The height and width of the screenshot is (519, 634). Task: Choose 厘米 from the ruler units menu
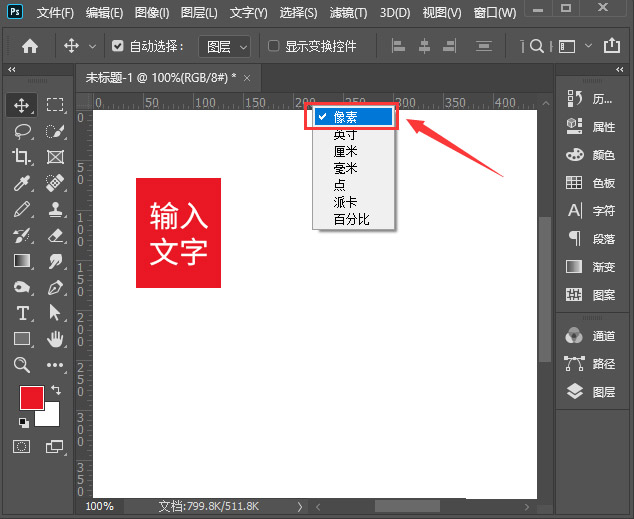click(x=345, y=151)
